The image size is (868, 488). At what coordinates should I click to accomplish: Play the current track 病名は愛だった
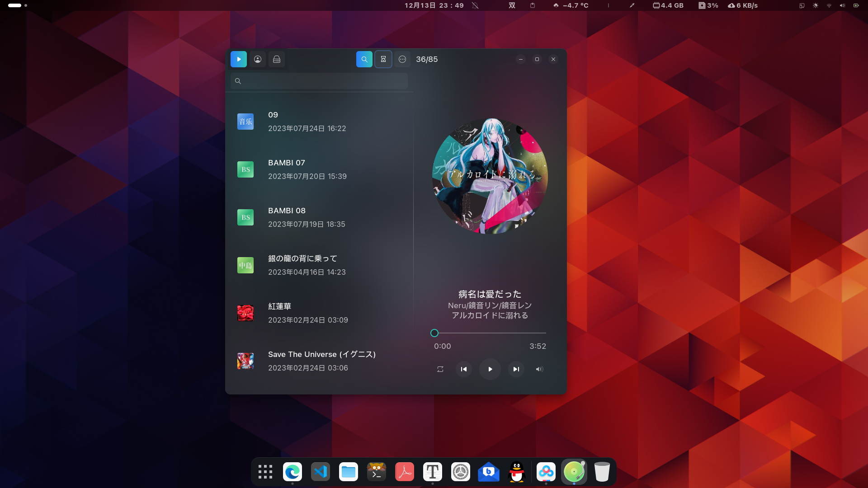pyautogui.click(x=490, y=369)
